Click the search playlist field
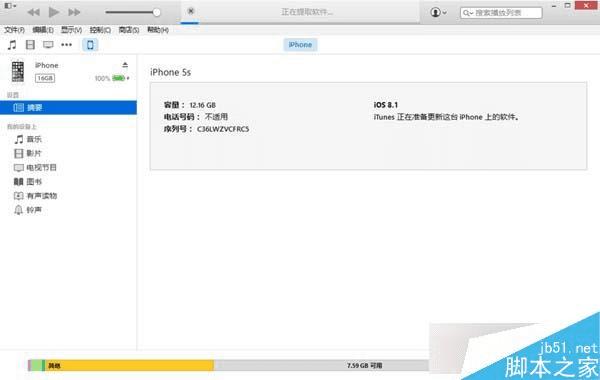This screenshot has width=600, height=380. coord(501,13)
